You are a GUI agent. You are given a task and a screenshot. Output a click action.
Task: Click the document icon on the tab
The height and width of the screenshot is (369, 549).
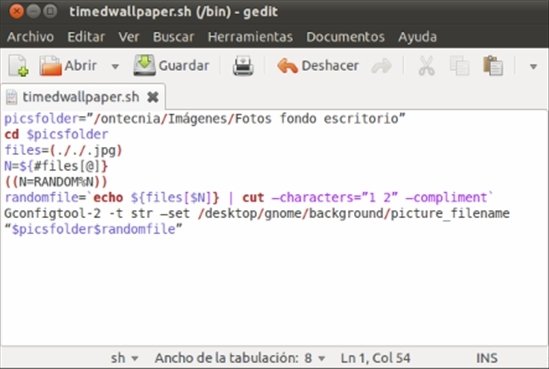pos(12,97)
